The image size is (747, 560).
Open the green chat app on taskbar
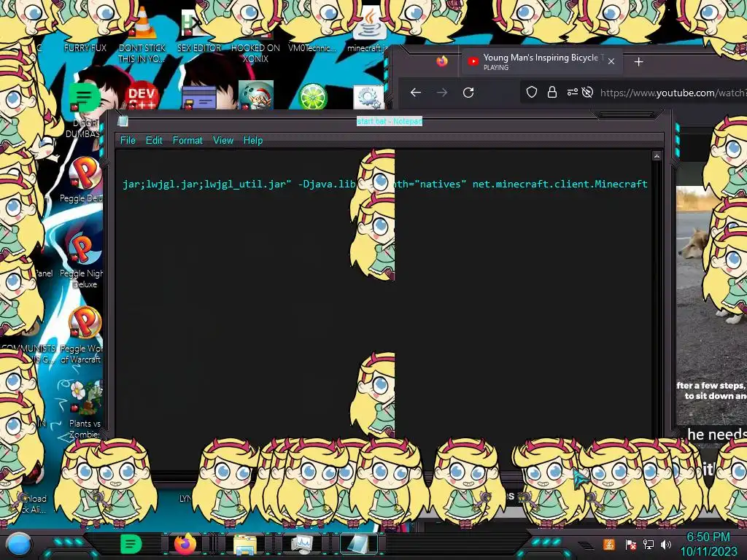tap(131, 544)
